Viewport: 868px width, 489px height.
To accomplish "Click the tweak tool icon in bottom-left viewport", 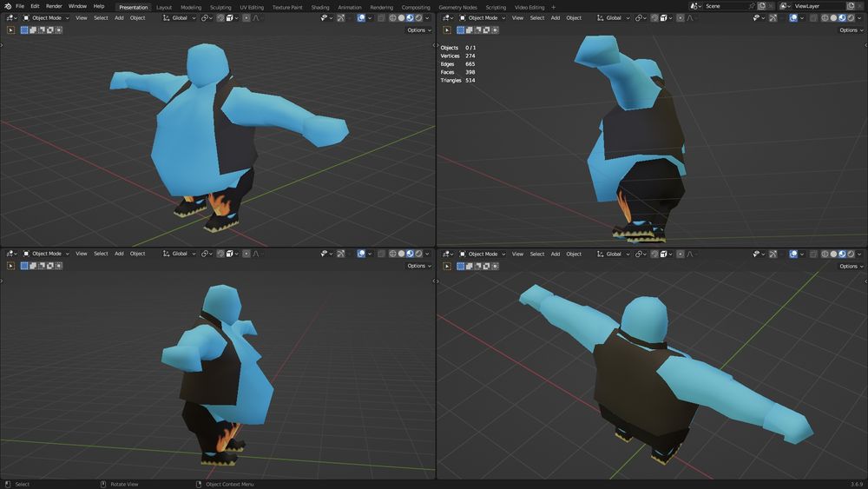I will coord(10,266).
